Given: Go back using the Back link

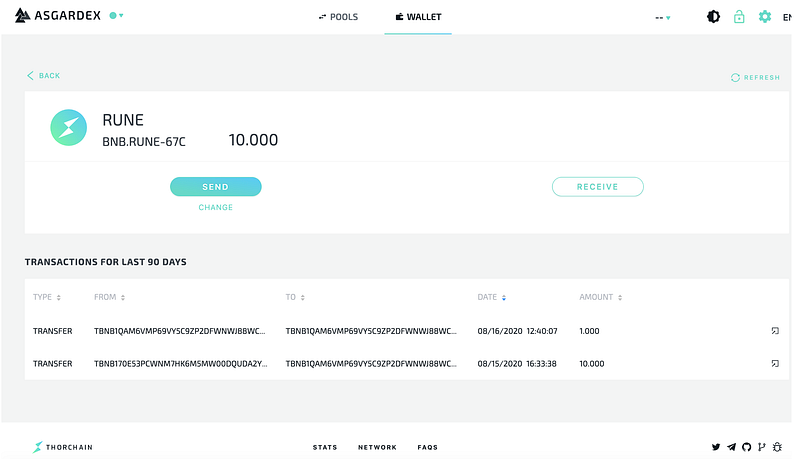Looking at the screenshot, I should click(x=43, y=75).
